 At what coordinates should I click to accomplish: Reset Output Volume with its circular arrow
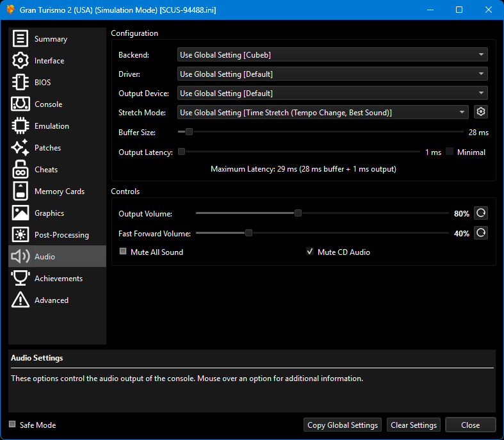(x=481, y=213)
